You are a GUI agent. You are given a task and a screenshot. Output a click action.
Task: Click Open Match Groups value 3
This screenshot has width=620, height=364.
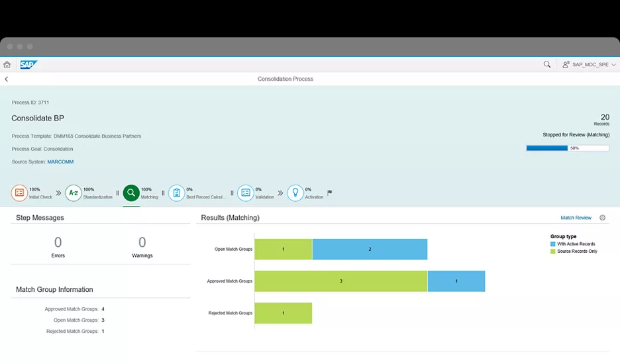click(103, 320)
